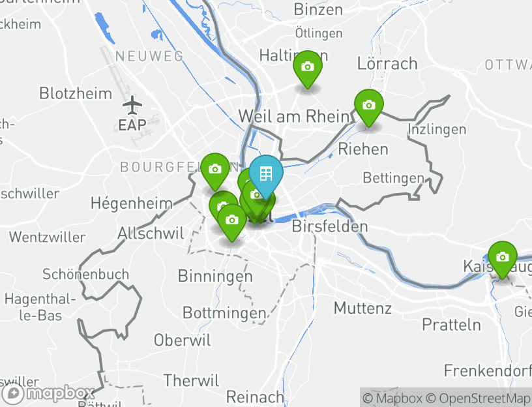Open the front camera pin above Binningen
This screenshot has height=407, width=532.
(x=232, y=221)
